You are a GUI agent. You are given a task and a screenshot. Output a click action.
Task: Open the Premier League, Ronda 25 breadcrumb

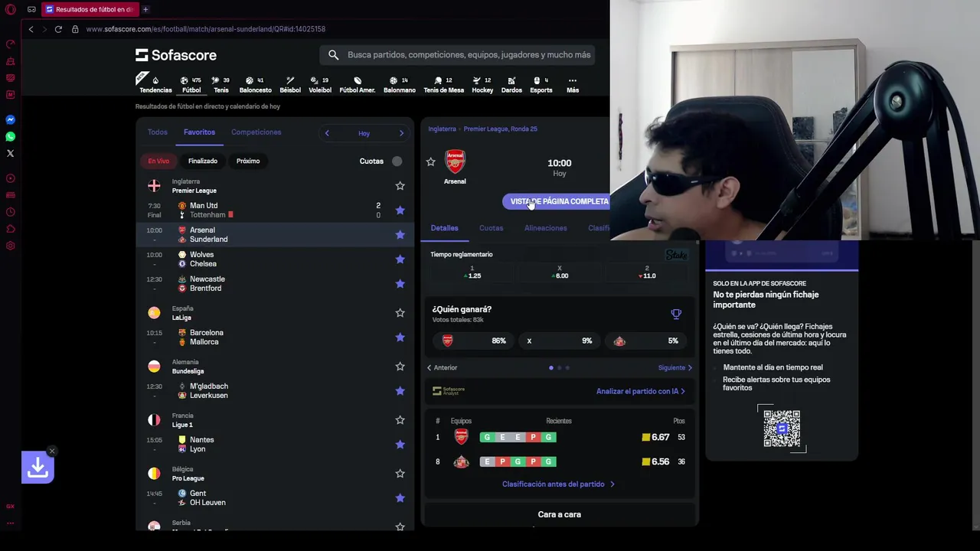click(500, 129)
